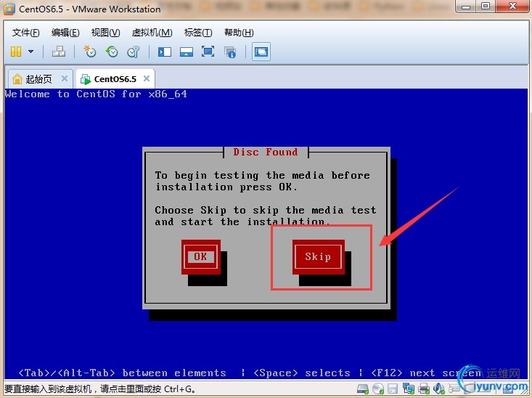
Task: Click the OK button in Disc Found dialog
Action: click(x=201, y=256)
